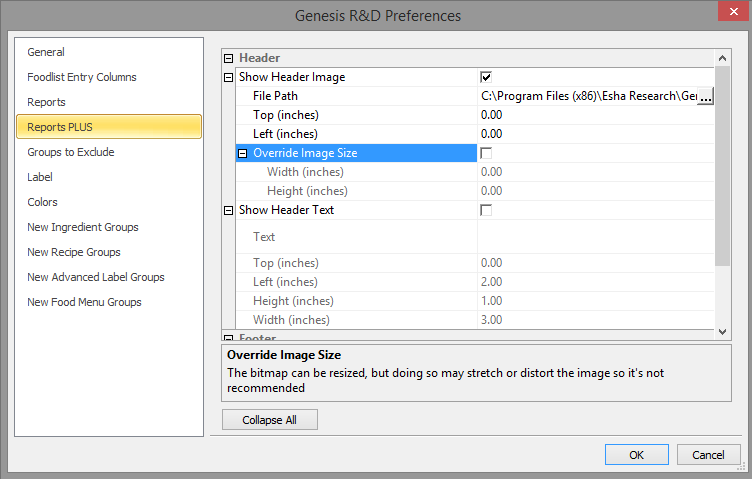Screen dimensions: 752x479
Task: Select the Show Header Text label
Action: coord(286,210)
